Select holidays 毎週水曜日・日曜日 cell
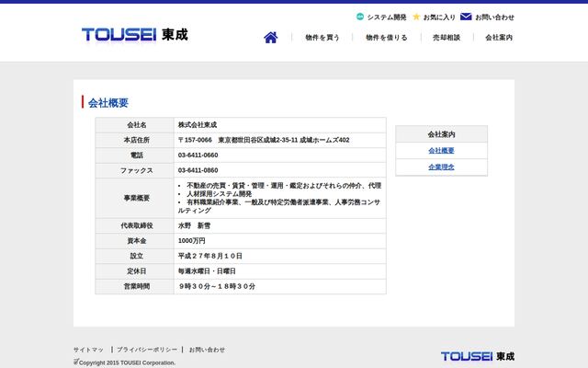Viewport: 588px width, 368px height. click(280, 271)
